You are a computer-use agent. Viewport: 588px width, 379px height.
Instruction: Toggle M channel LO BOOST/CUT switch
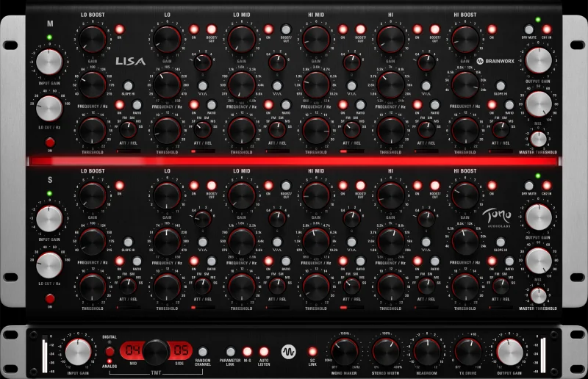[x=212, y=29]
